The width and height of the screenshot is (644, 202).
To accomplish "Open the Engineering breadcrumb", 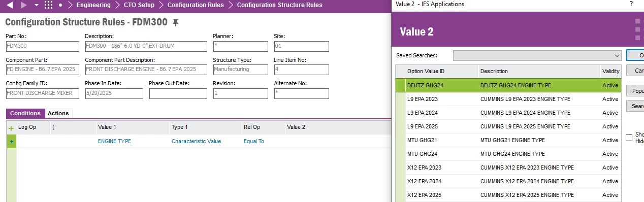I will [93, 5].
